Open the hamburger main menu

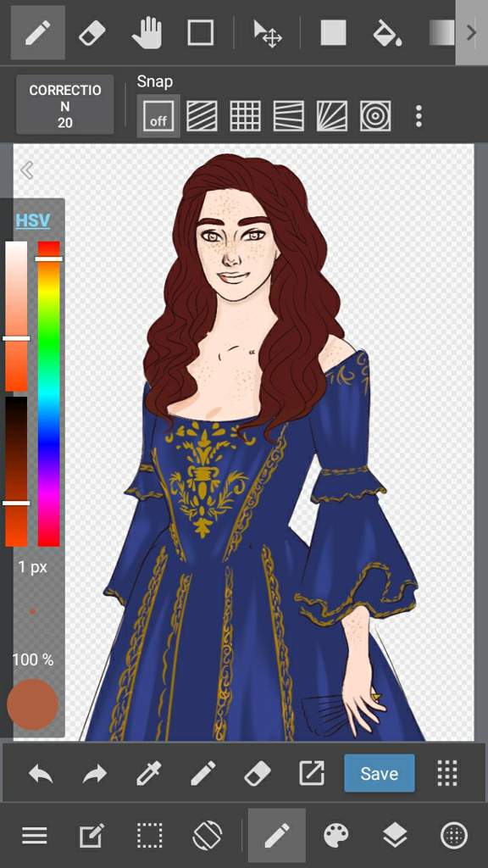[34, 835]
